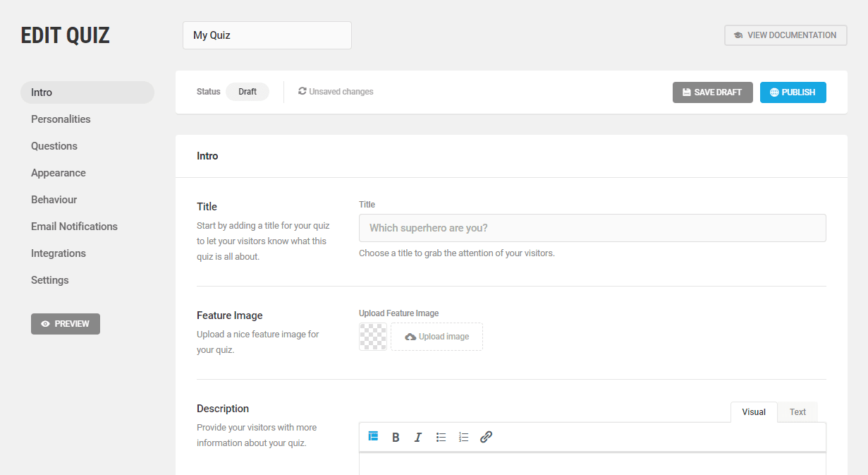
Task: Preview the quiz
Action: pos(65,323)
